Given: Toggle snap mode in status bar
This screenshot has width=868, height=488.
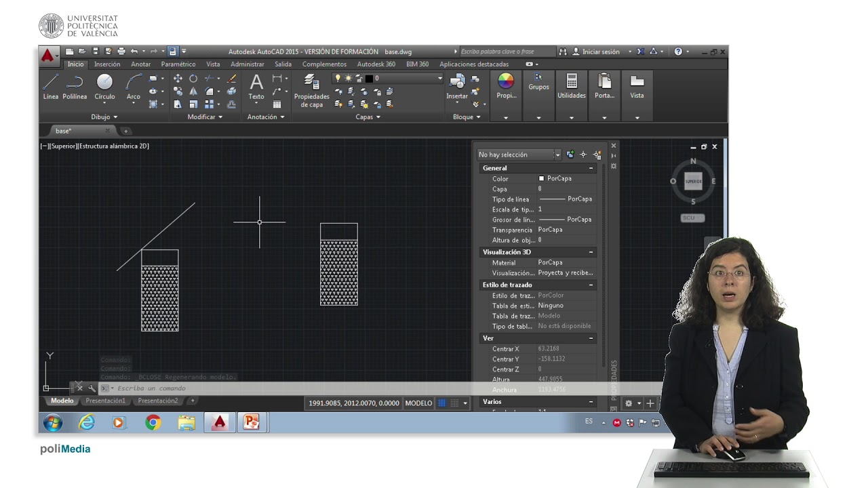Looking at the screenshot, I should click(455, 403).
